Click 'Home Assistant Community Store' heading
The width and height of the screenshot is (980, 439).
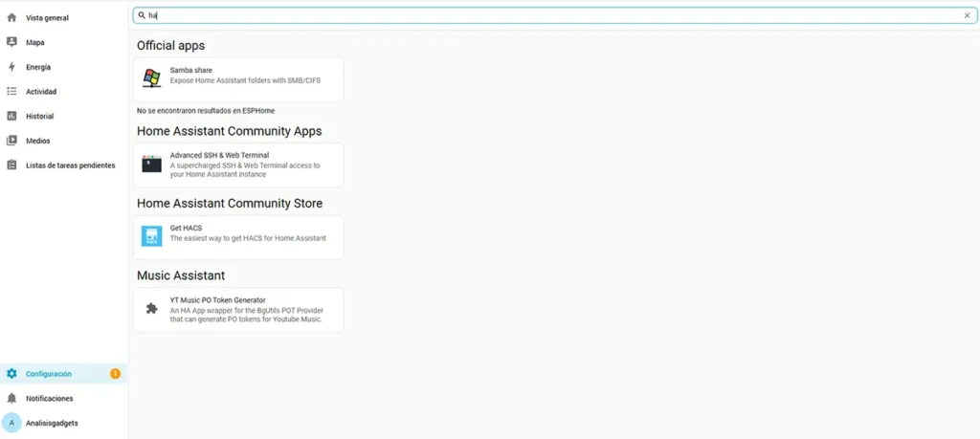230,204
